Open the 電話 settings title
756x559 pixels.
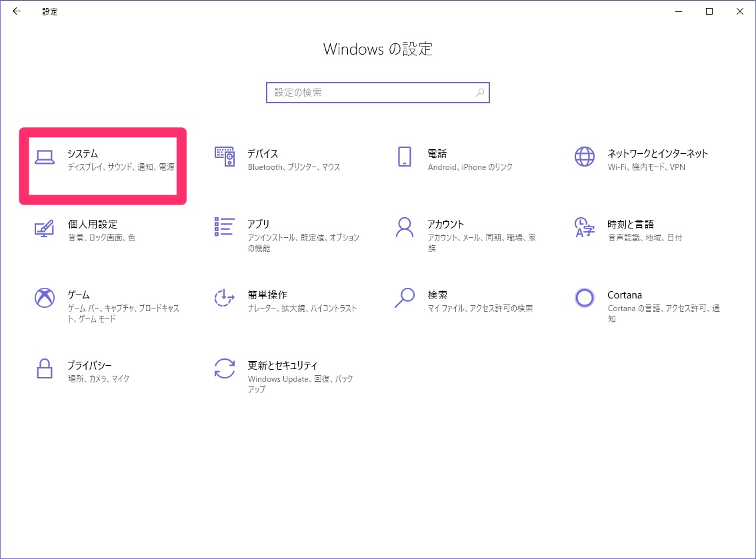tap(437, 154)
